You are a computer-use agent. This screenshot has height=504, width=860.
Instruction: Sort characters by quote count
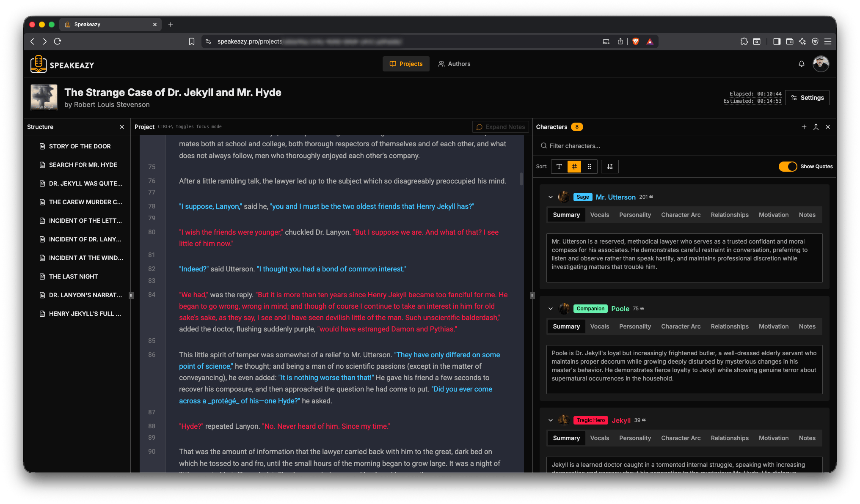(574, 167)
